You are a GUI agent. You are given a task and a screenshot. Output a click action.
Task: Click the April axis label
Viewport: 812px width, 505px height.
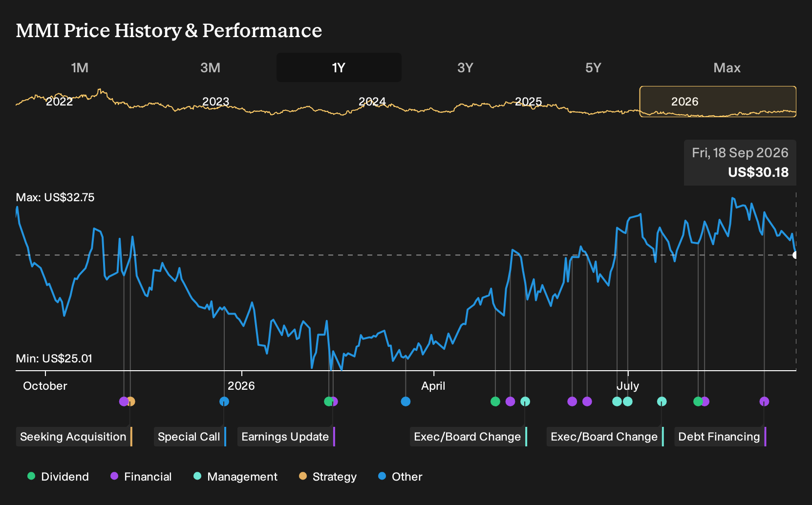433,386
